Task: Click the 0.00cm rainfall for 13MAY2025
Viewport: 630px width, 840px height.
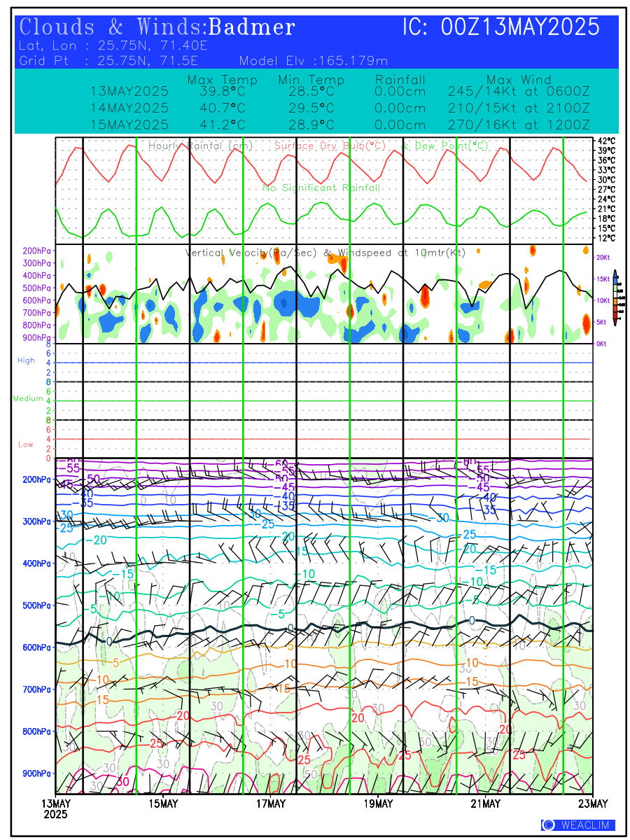Action: click(400, 92)
